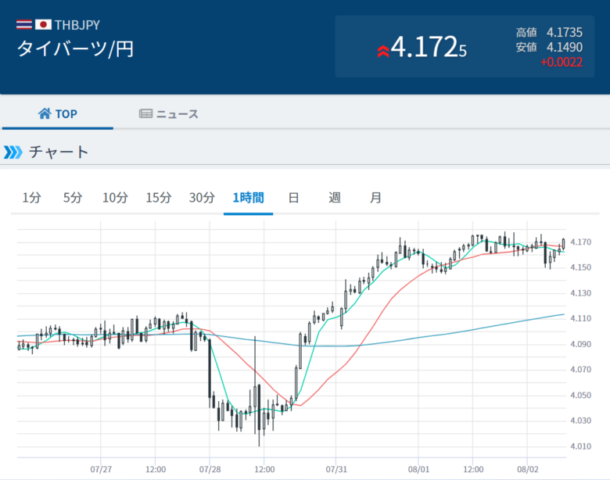Select the 1時間 chart interval

[248, 198]
